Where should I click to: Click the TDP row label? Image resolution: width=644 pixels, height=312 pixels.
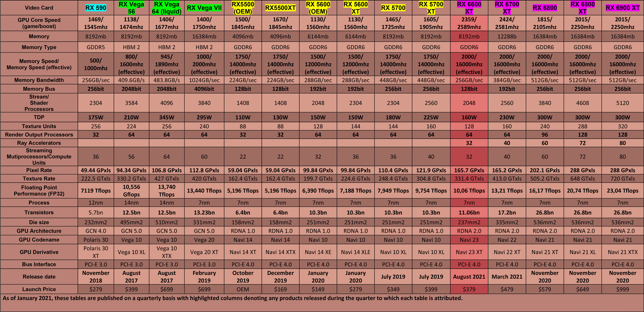(x=39, y=117)
